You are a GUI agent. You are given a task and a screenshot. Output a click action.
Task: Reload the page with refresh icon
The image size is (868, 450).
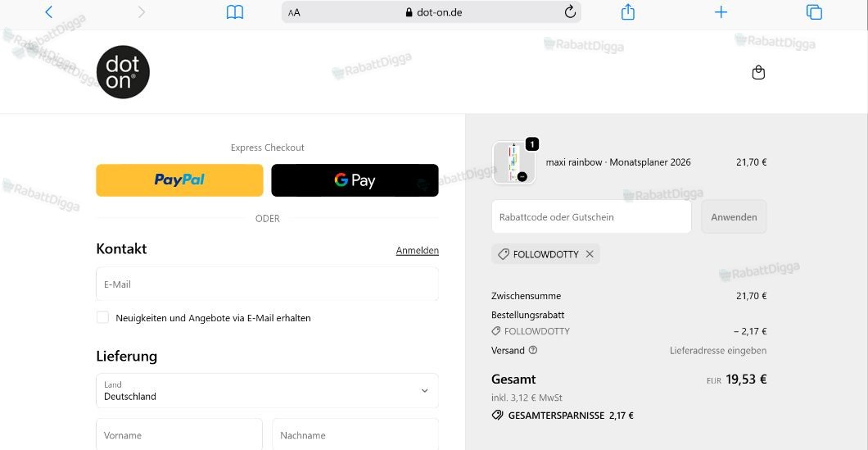click(570, 11)
